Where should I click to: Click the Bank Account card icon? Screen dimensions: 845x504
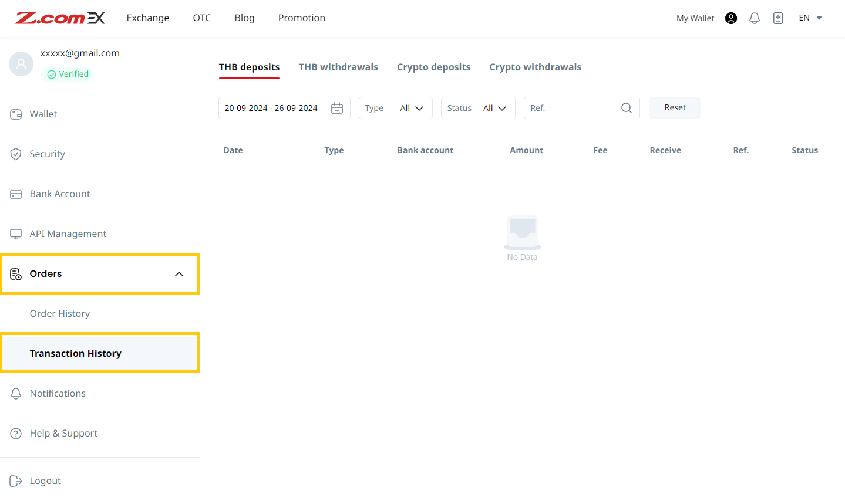[16, 194]
